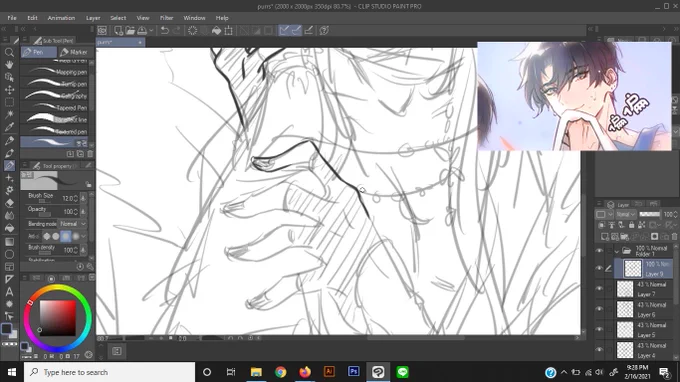Open the layer blending mode dropdown
The image size is (680, 382).
[626, 214]
